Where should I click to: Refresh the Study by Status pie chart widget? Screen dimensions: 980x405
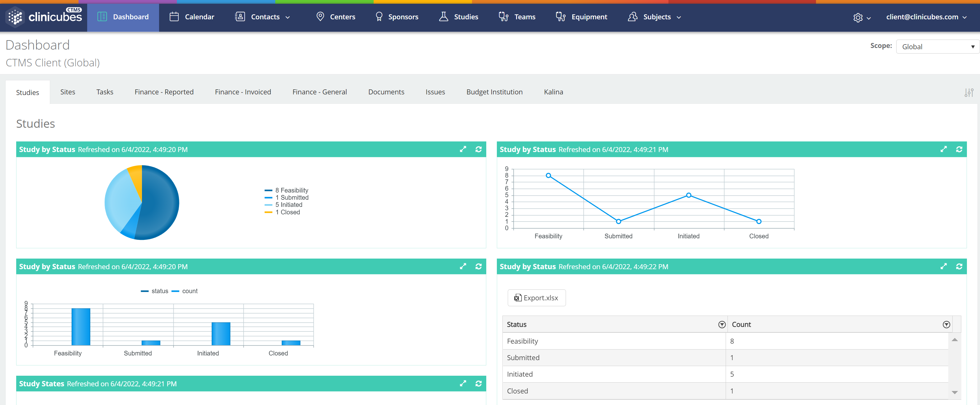point(478,149)
